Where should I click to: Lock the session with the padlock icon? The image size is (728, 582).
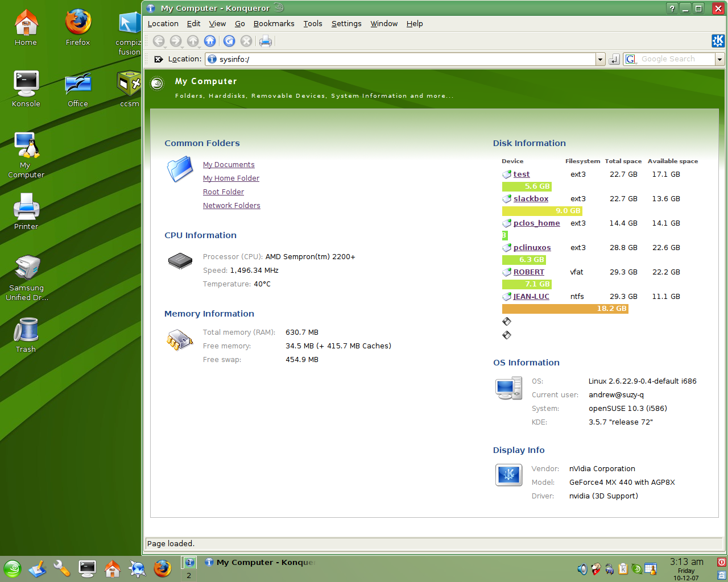[x=722, y=575]
